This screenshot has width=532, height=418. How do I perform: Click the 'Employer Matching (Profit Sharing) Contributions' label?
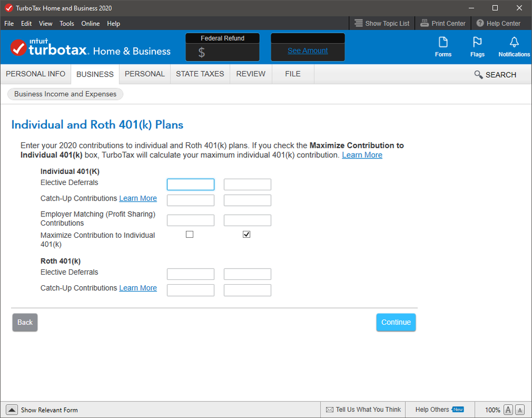pyautogui.click(x=97, y=219)
